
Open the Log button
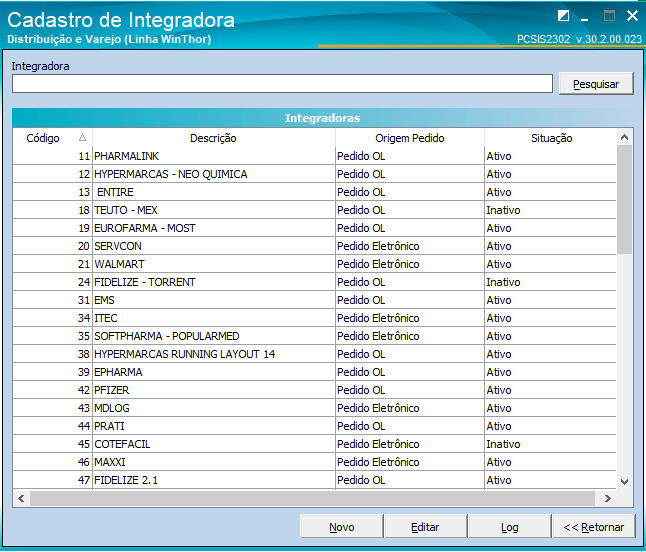[x=509, y=527]
